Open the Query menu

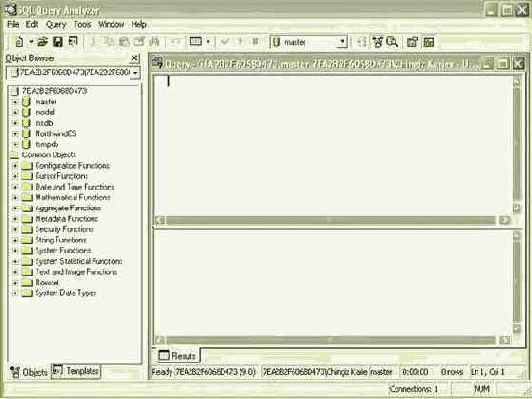pyautogui.click(x=56, y=24)
